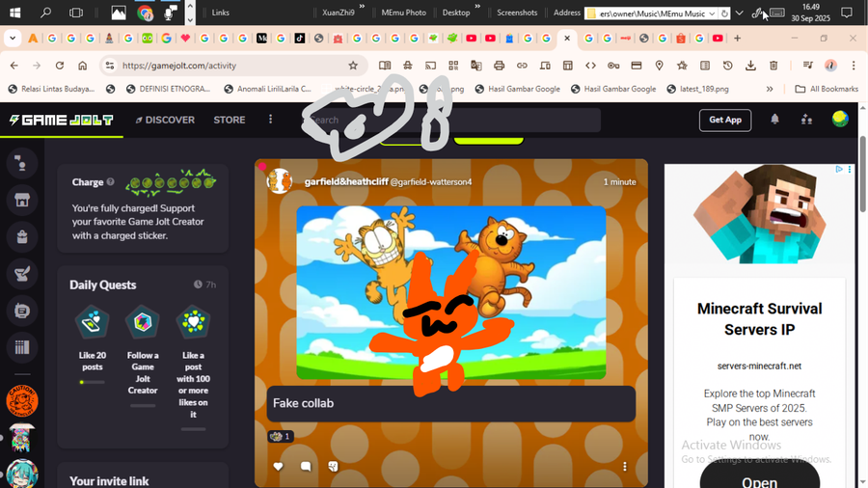Click the gamejolt.com/activity address bar
Image resolution: width=868 pixels, height=488 pixels.
(232, 66)
